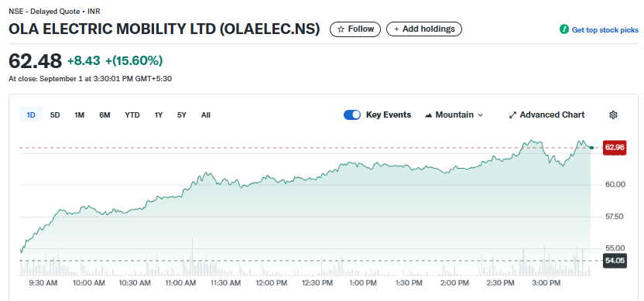Click the expand arrows icon for Advanced Chart
Screen dimensions: 644x301
512,115
